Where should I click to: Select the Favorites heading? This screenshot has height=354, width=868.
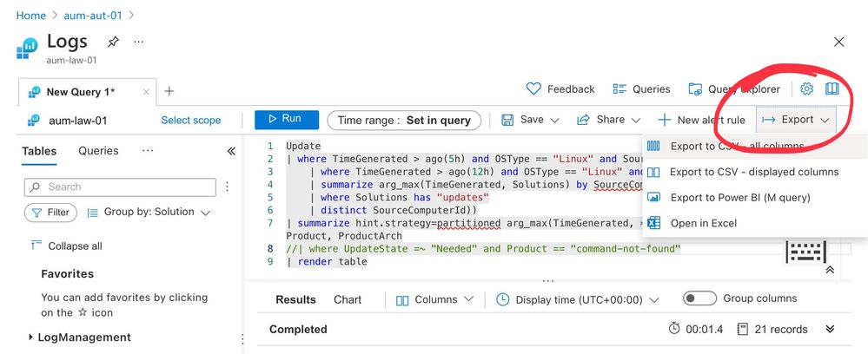68,274
